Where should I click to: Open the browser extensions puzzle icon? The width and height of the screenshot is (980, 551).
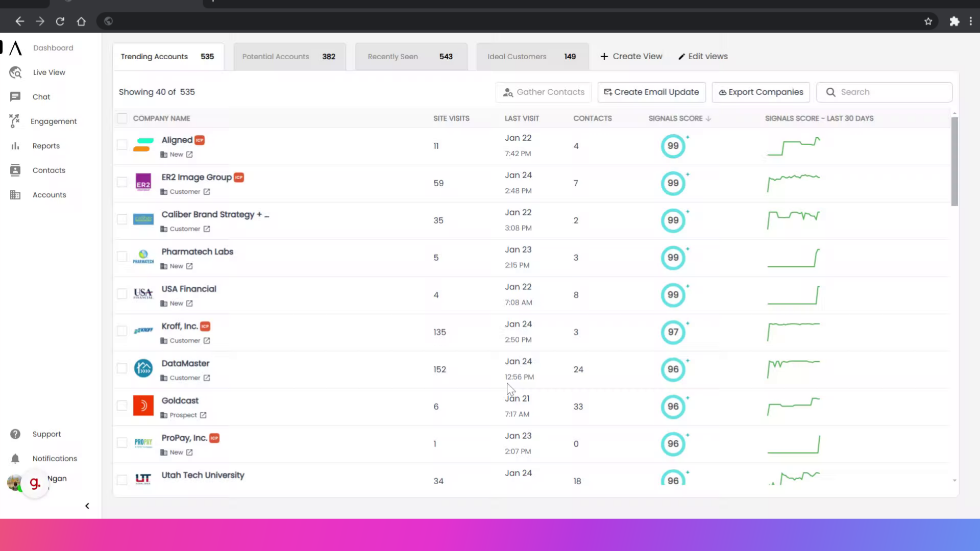pos(954,21)
